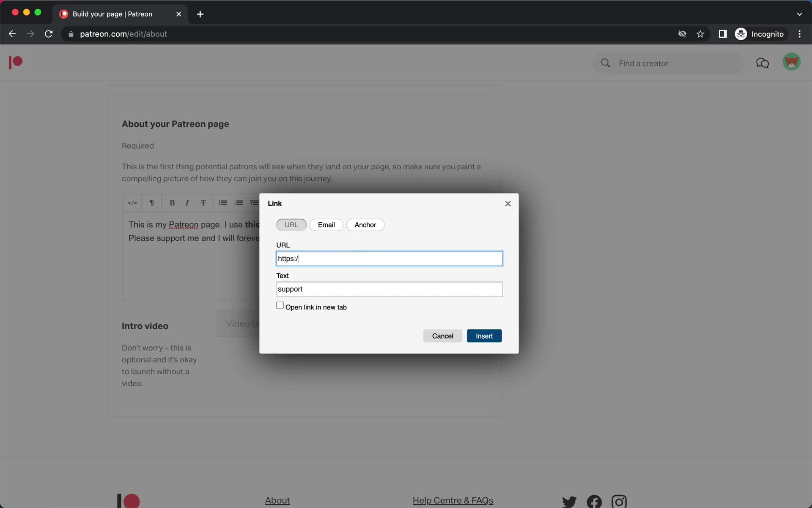Click the Paragraph formatting icon
812x508 pixels.
[151, 202]
